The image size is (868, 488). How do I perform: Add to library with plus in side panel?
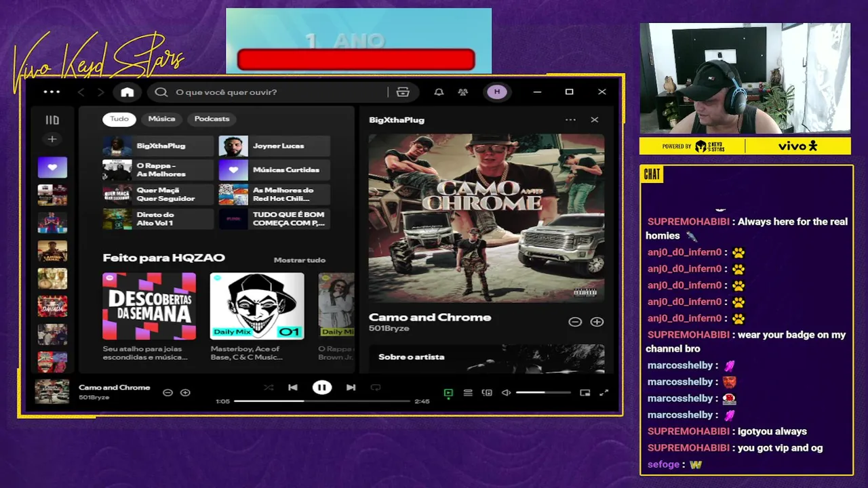597,322
